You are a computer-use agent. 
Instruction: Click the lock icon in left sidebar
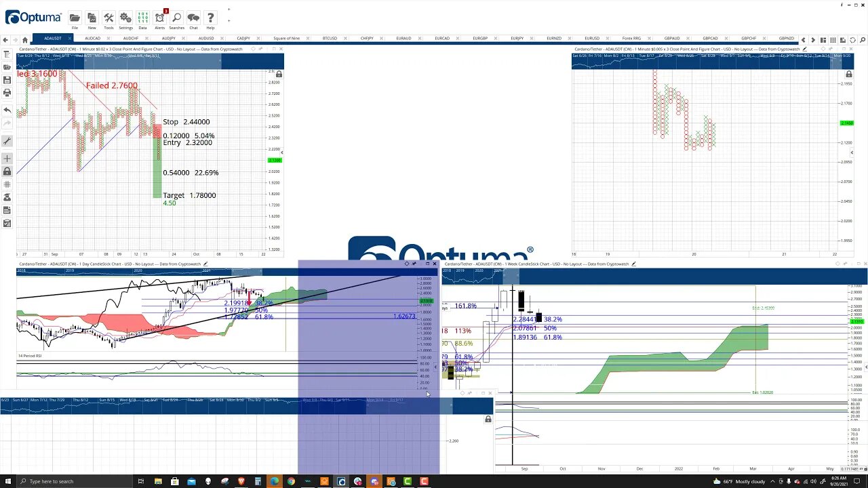click(7, 171)
